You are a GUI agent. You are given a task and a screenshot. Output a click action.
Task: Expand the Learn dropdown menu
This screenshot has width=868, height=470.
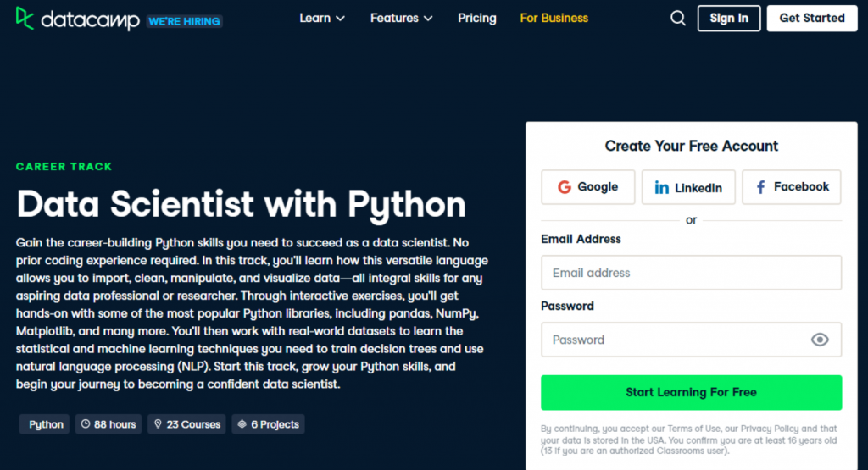click(322, 18)
